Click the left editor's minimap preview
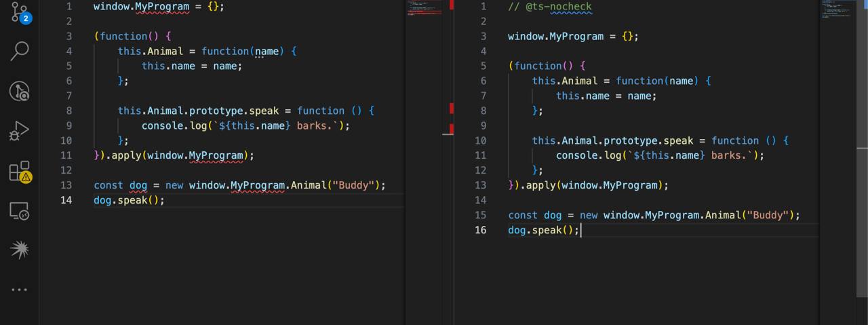Screen dimensions: 868x325 pyautogui.click(x=424, y=8)
